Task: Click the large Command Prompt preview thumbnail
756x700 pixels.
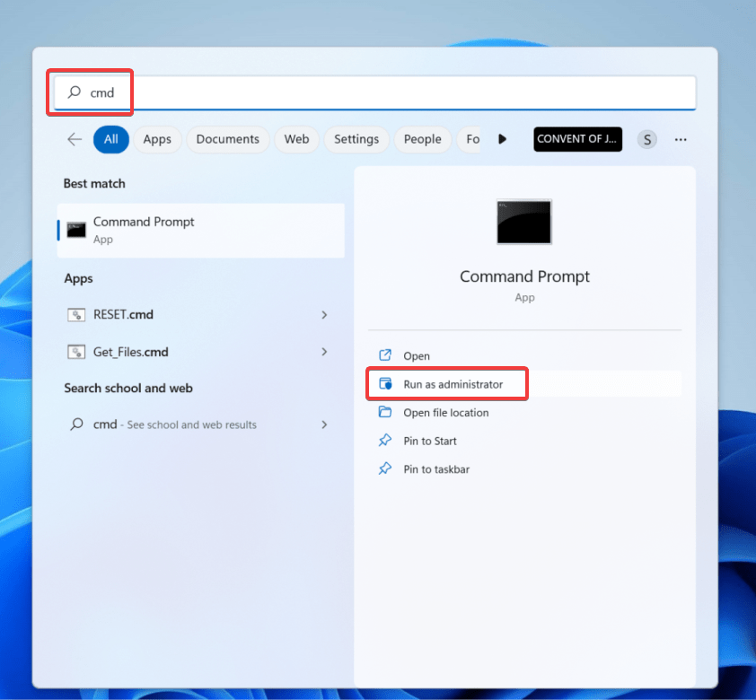Action: (x=524, y=222)
